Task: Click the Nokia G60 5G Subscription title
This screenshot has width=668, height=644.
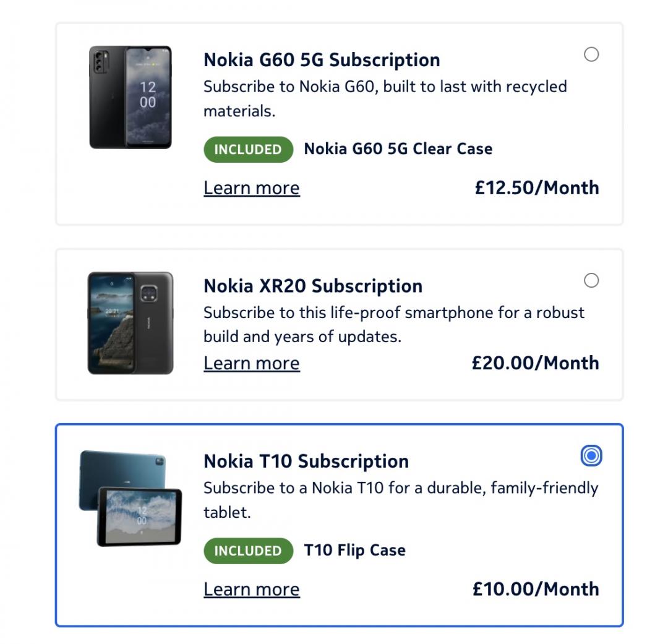Action: click(x=322, y=59)
